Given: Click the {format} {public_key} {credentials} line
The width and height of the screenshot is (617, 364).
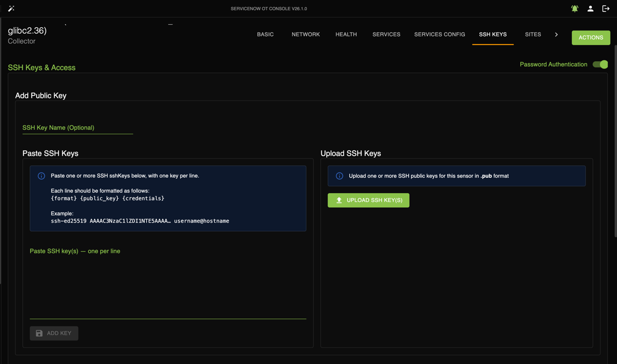Looking at the screenshot, I should point(108,198).
